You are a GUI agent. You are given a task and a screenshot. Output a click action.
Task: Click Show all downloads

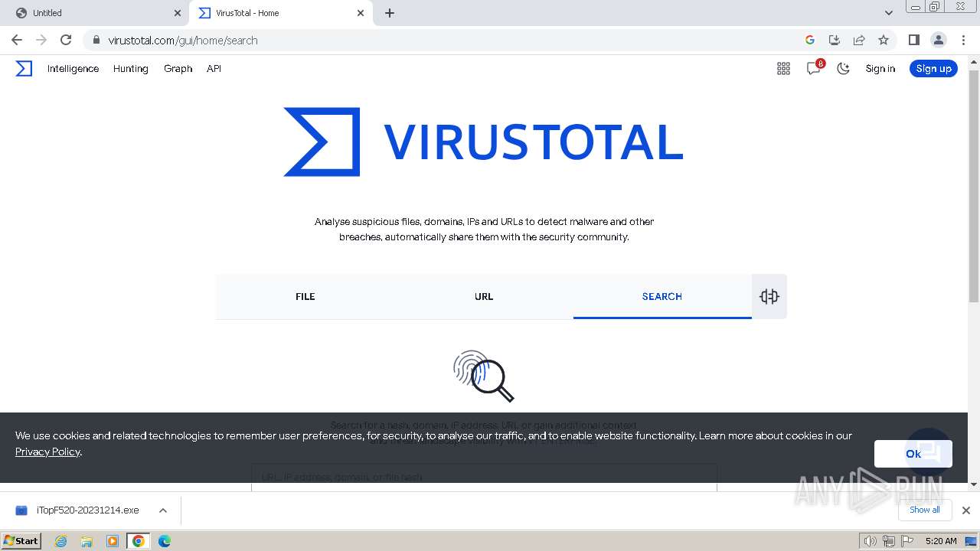click(x=925, y=510)
